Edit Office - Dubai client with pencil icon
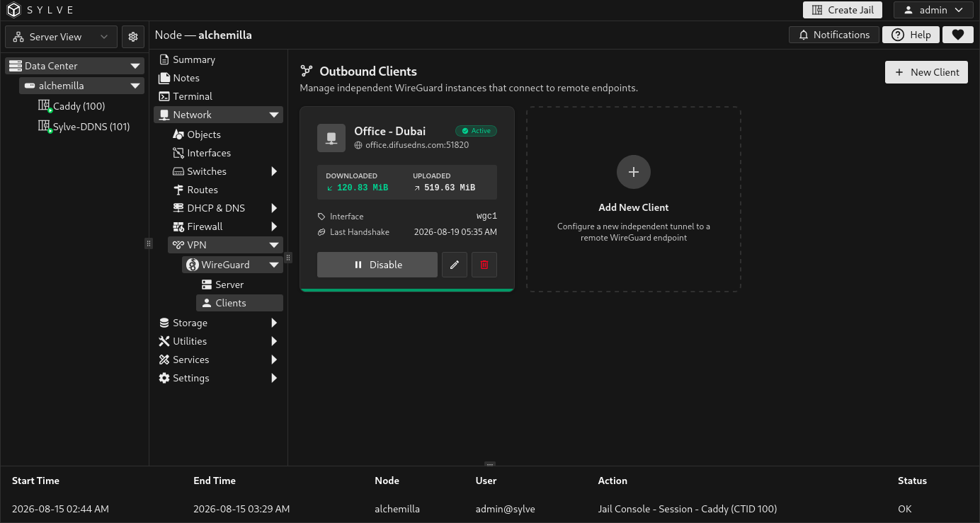The image size is (980, 523). 455,265
